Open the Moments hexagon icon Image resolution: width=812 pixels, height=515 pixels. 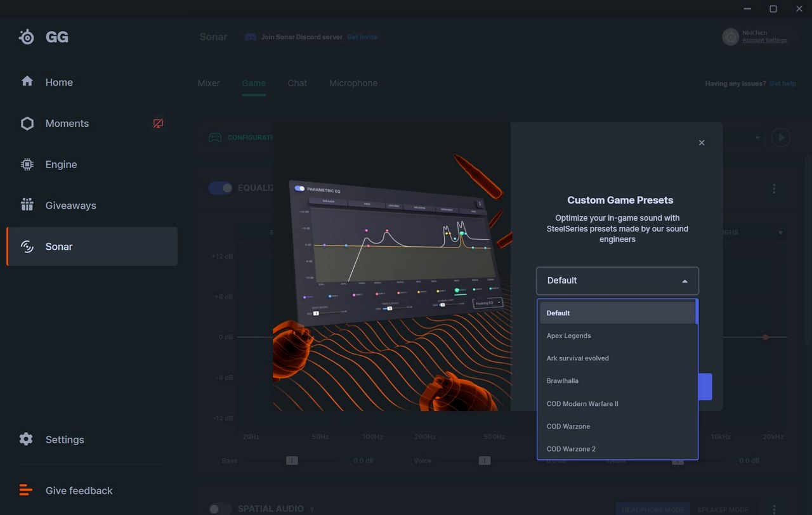tap(27, 123)
